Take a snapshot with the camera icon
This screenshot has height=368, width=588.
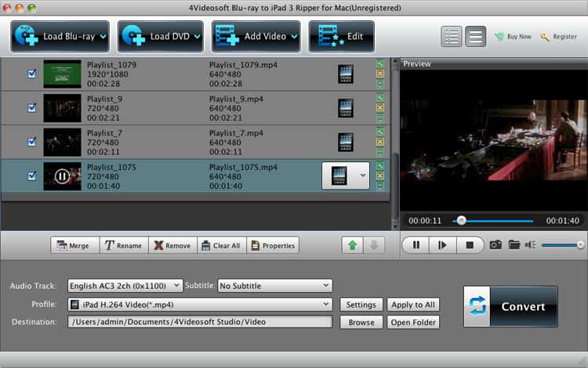(495, 245)
